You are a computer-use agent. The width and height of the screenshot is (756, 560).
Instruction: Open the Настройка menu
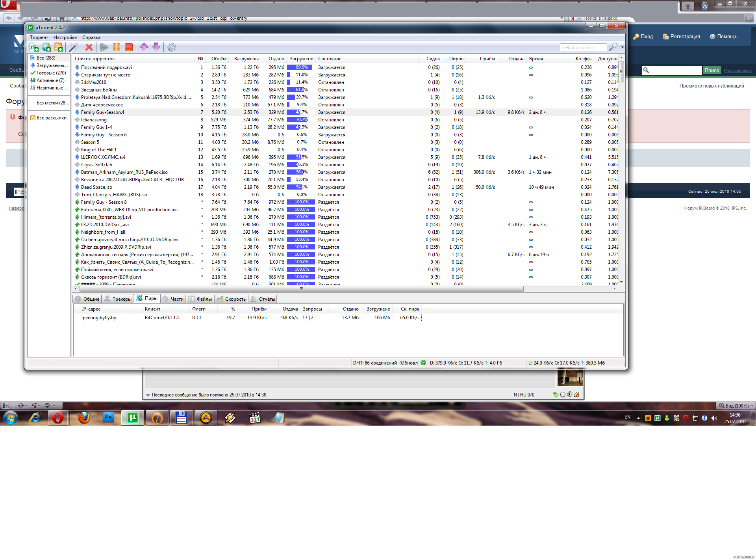pyautogui.click(x=65, y=37)
